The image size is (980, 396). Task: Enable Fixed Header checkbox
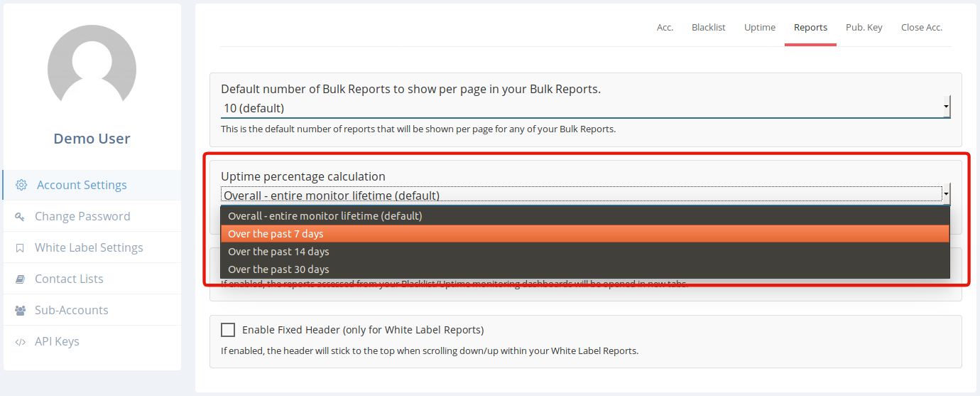point(228,330)
